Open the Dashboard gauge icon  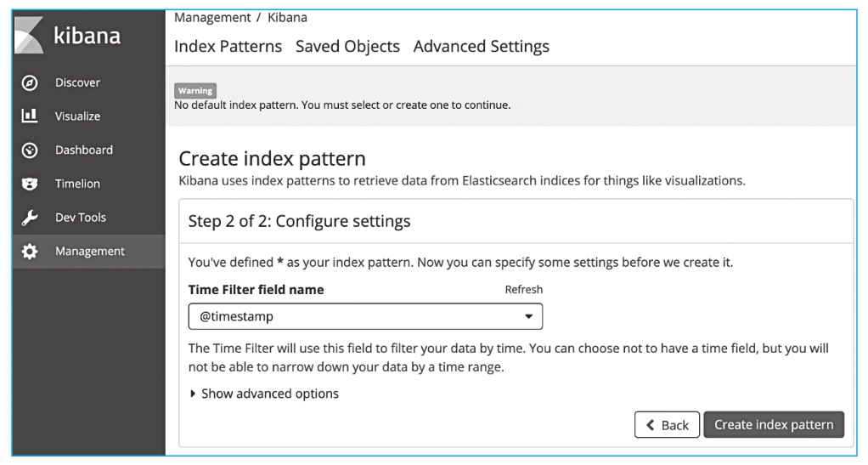30,150
